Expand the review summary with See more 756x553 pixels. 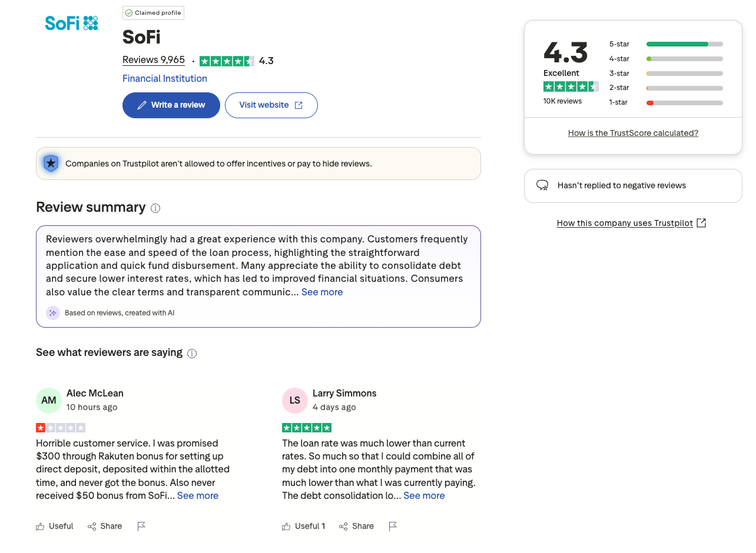point(322,292)
